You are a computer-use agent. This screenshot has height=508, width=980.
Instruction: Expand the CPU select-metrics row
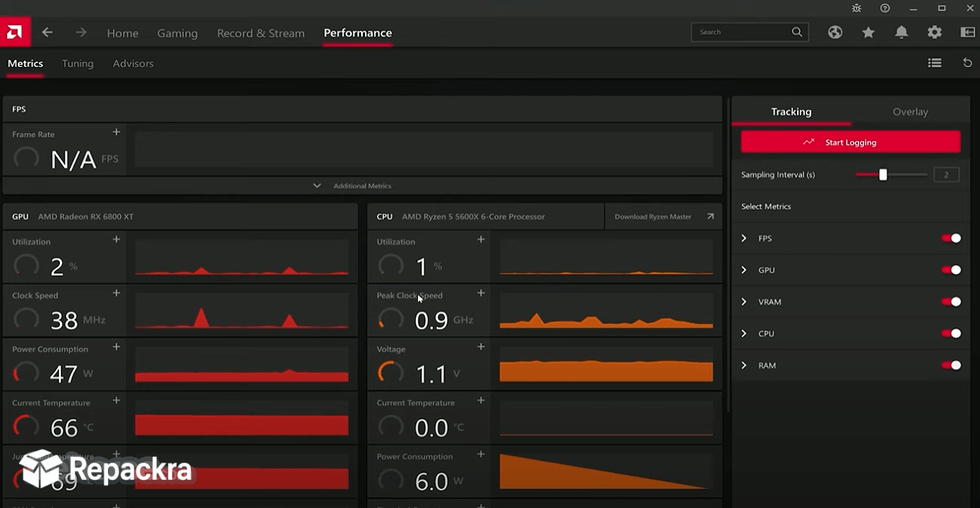pos(744,333)
